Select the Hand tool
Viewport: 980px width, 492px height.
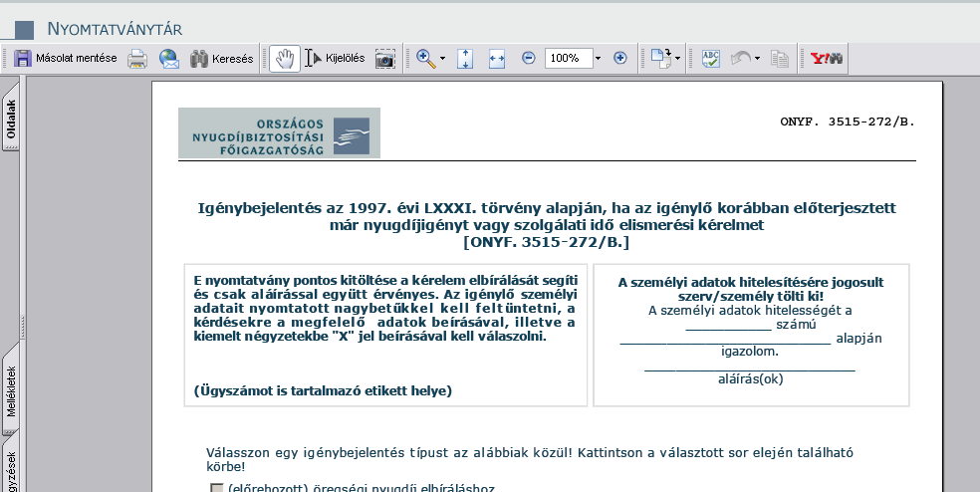pos(285,59)
